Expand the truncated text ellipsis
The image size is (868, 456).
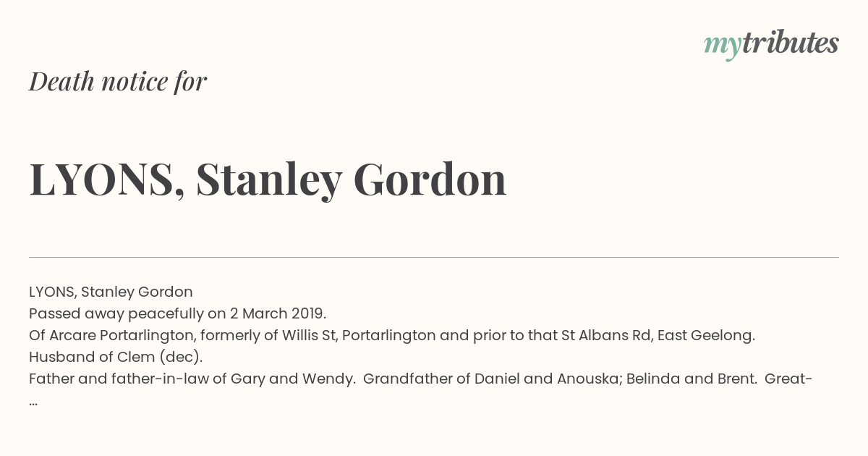pos(33,401)
